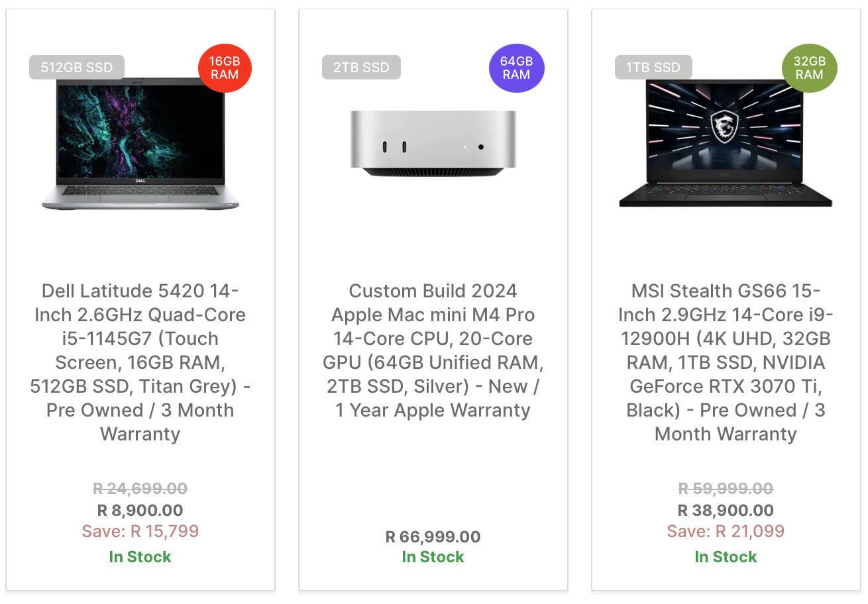Click the crossed-out R 24,699.00 price
Image resolution: width=868 pixels, height=604 pixels.
140,489
